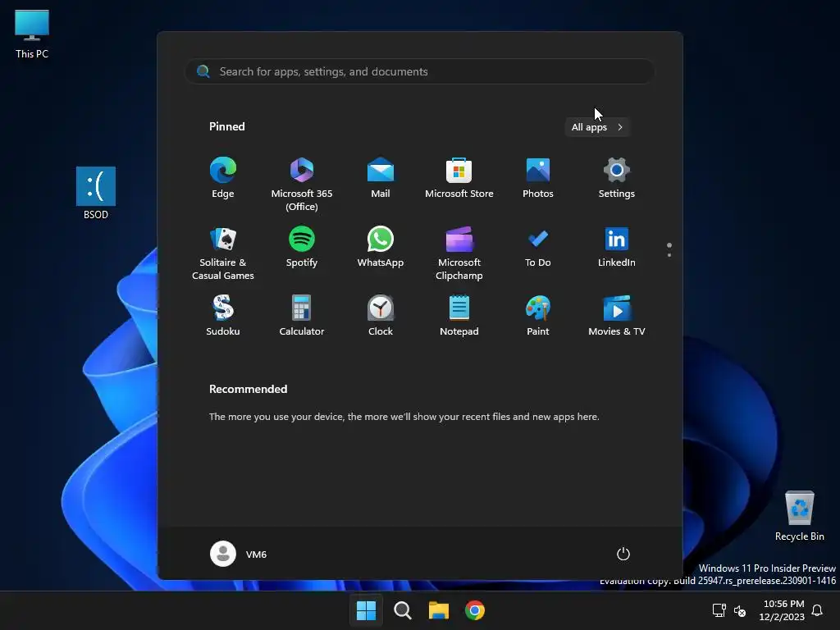Open LinkedIn from pinned apps
This screenshot has height=630, width=840.
coord(617,248)
